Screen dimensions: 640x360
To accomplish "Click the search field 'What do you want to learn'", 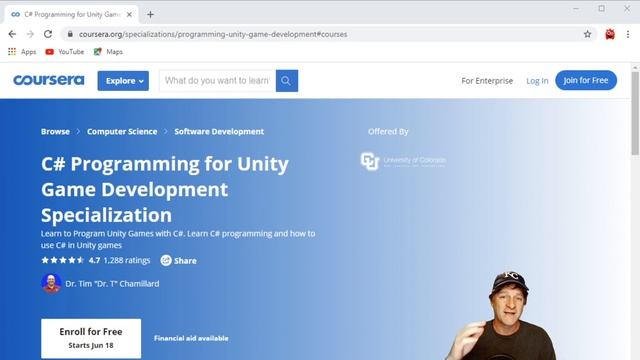I will coord(217,81).
